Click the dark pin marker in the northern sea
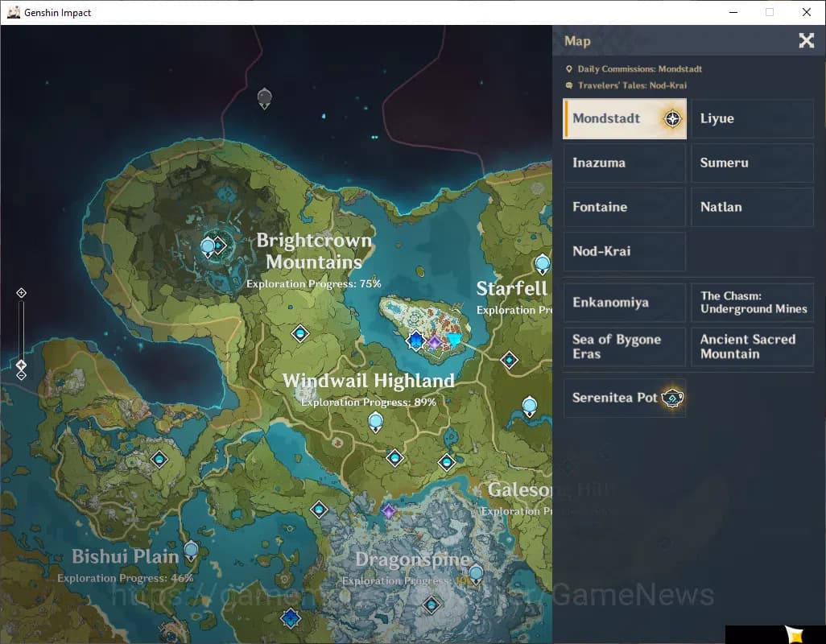Screen dimensions: 826x644 pyautogui.click(x=264, y=98)
